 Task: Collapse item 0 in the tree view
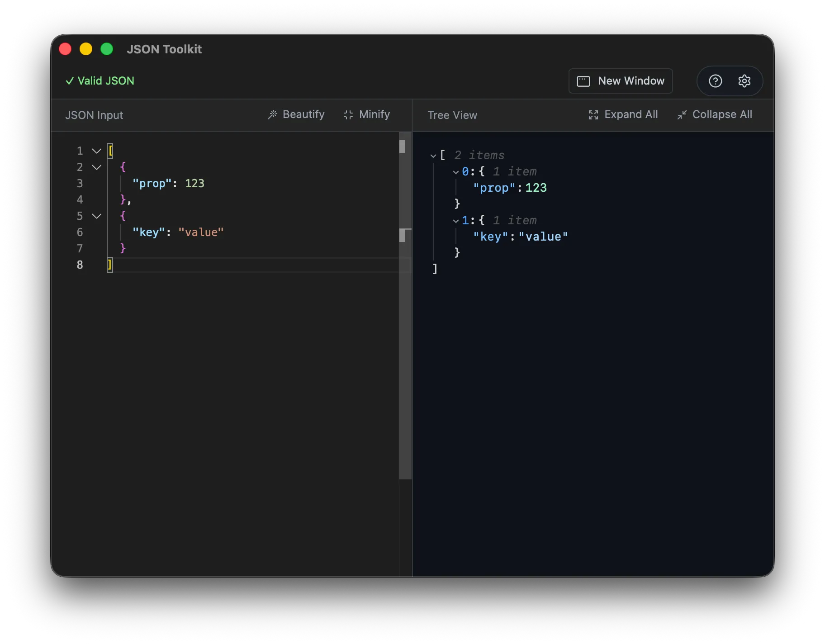tap(456, 172)
